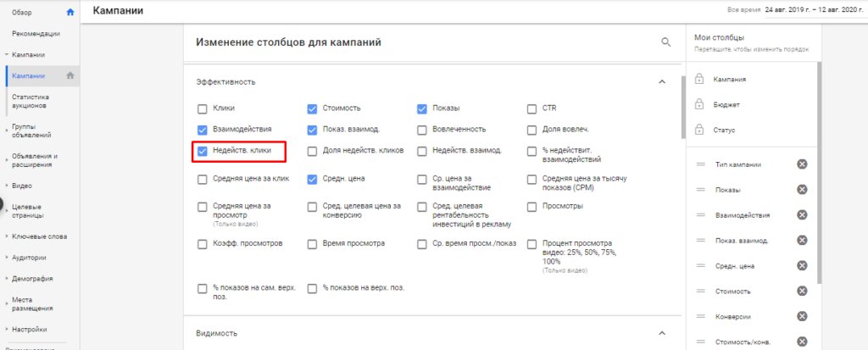Viewport: 868px width, 350px height.
Task: Collapse the Эффективность section
Action: pos(662,81)
